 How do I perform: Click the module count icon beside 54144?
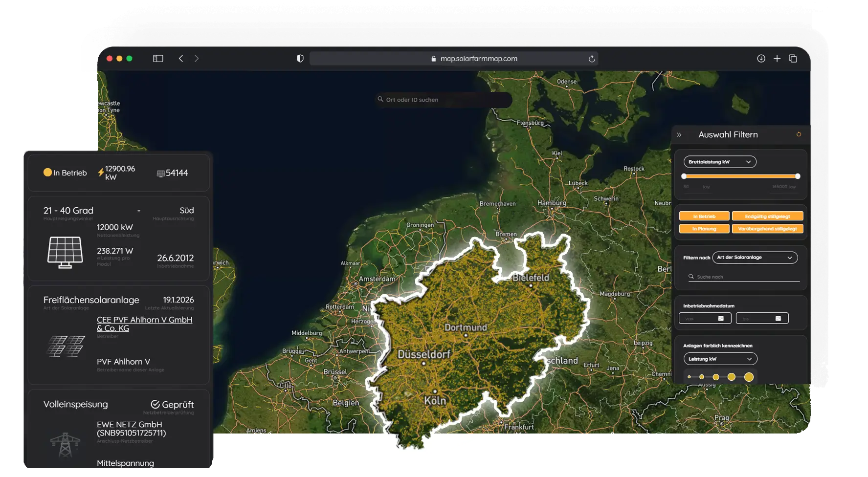[161, 173]
